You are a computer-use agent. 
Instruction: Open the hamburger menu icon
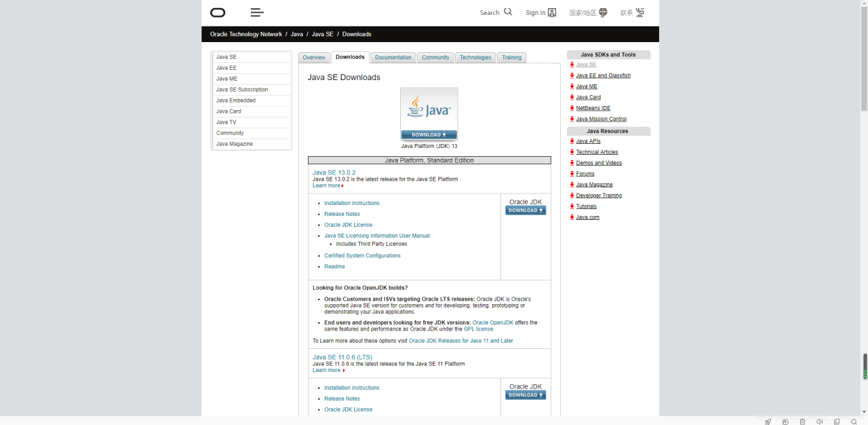257,12
